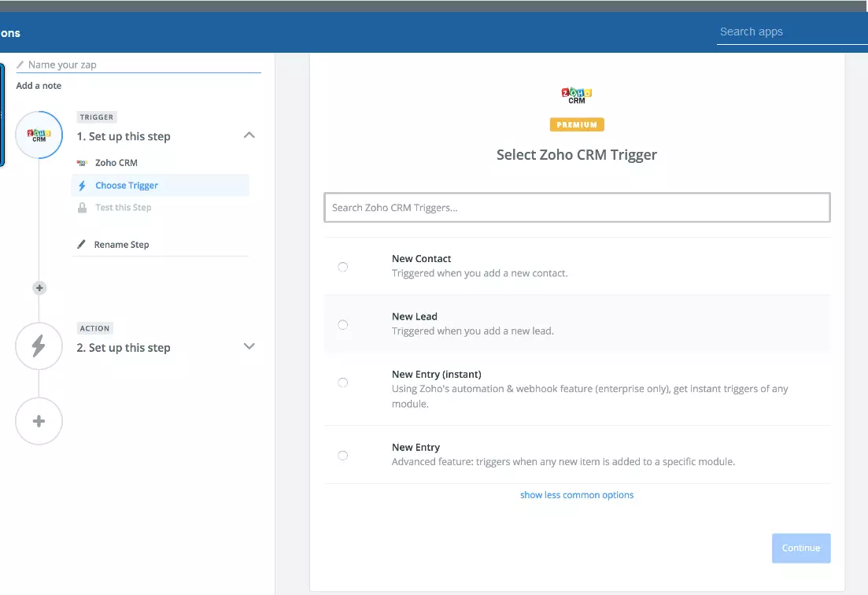Click the large plus circle to add step
The image size is (868, 595).
click(39, 421)
